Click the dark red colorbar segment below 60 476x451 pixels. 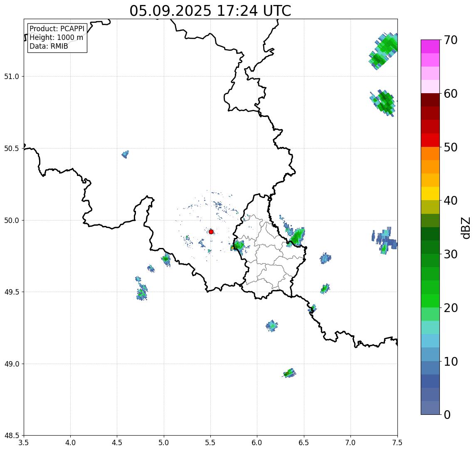pyautogui.click(x=430, y=100)
